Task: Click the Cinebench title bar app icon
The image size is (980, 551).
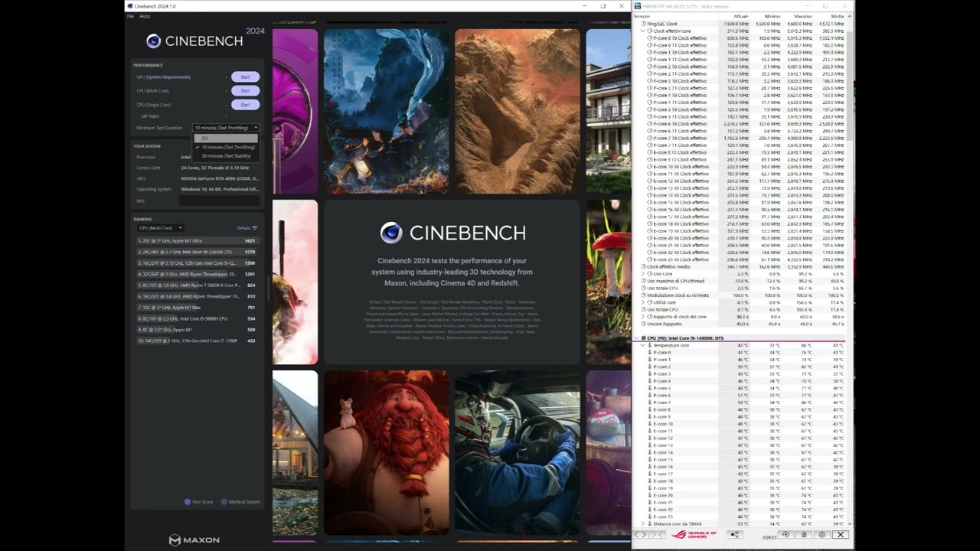Action: coord(130,6)
